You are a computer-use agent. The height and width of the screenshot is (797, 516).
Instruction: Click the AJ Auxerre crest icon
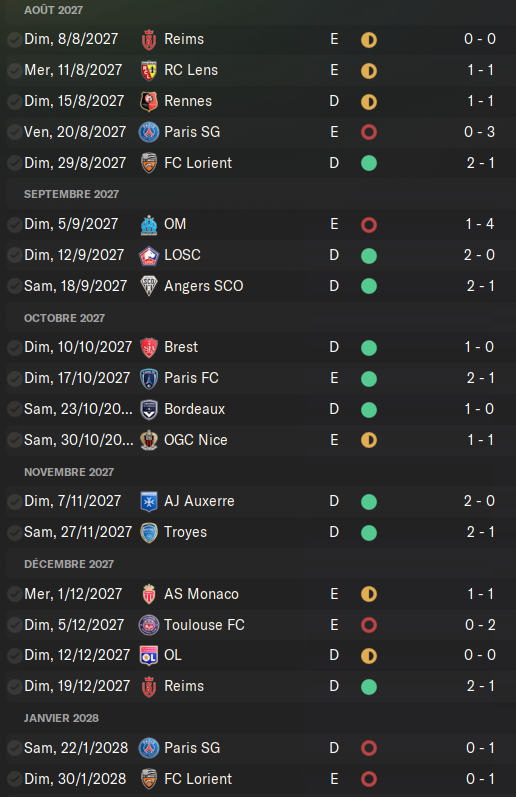148,502
